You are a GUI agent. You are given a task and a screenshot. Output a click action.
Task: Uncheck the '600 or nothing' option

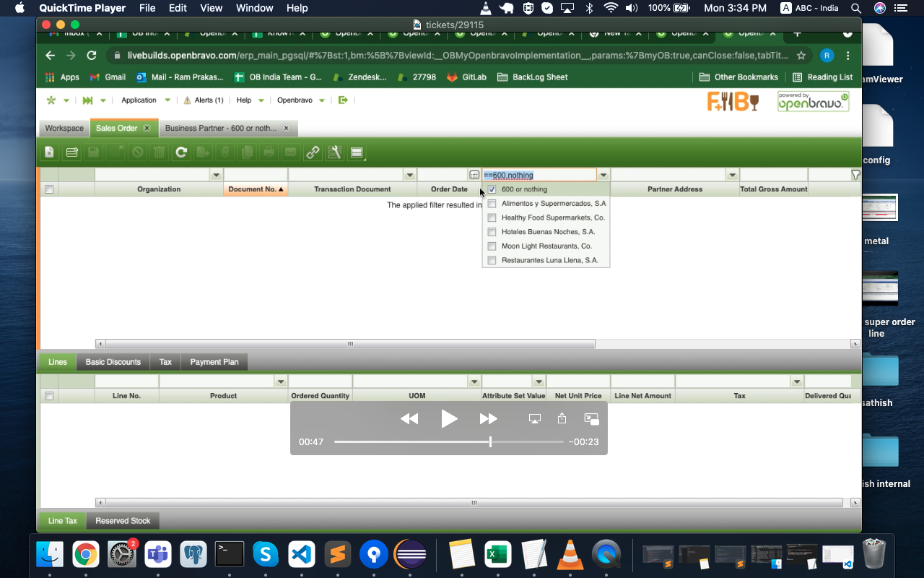tap(492, 189)
